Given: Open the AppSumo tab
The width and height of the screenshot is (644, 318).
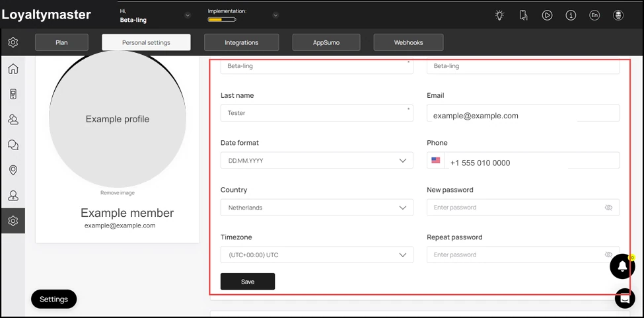Looking at the screenshot, I should pos(326,42).
